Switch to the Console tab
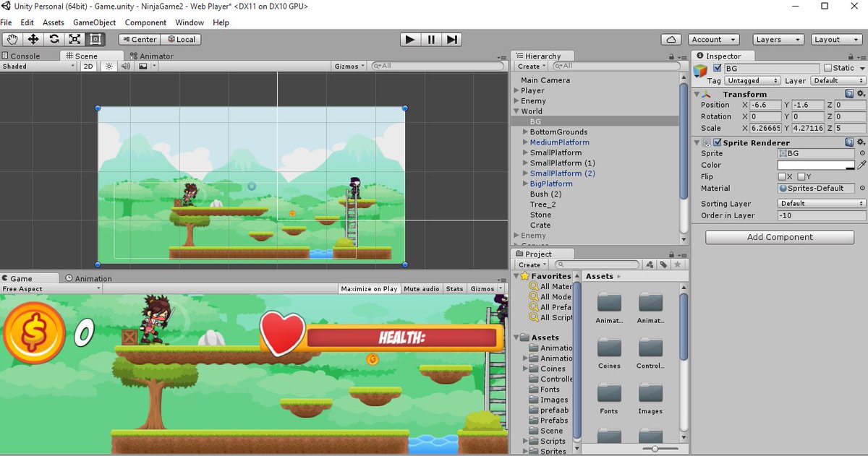Image resolution: width=868 pixels, height=456 pixels. (x=25, y=56)
